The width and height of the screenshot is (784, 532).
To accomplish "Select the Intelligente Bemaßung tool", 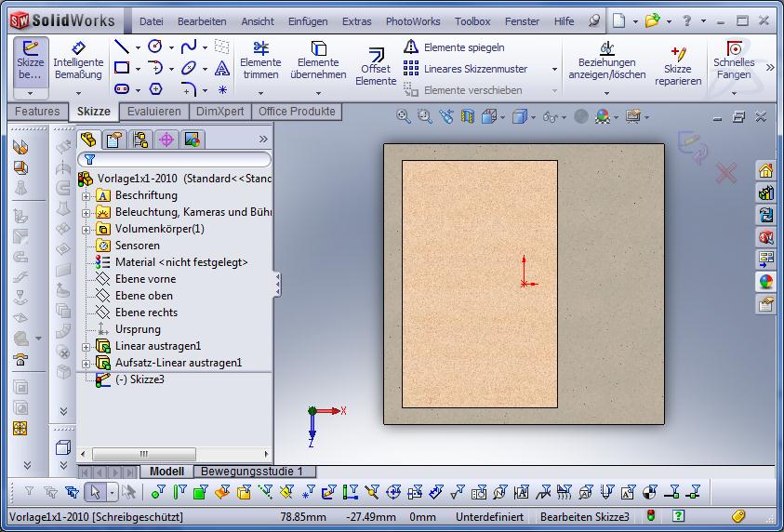I will [x=78, y=61].
